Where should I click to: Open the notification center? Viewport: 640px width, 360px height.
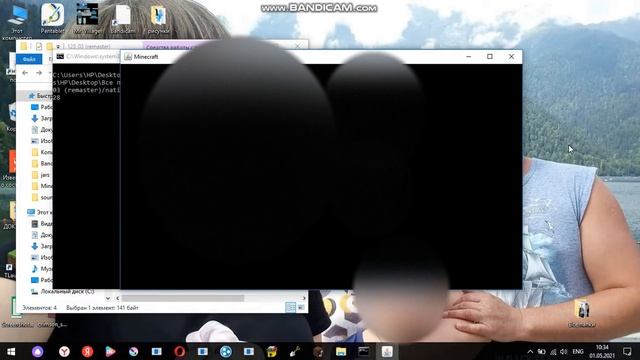pyautogui.click(x=627, y=351)
